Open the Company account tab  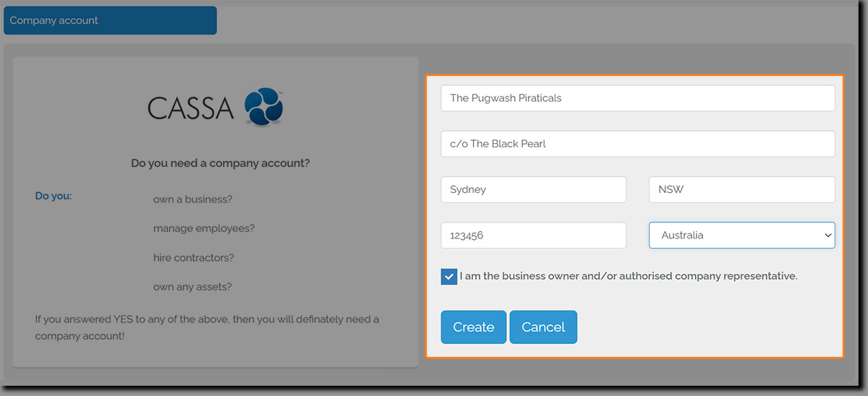[x=110, y=20]
